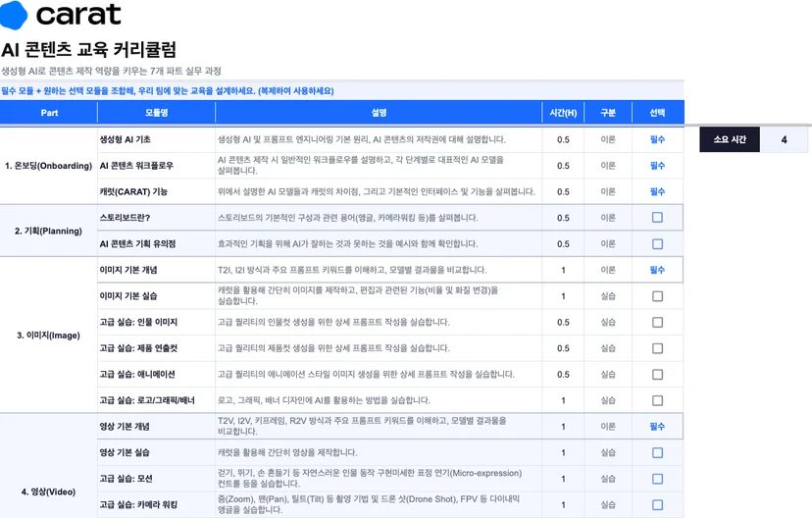This screenshot has height=518, width=812.
Task: Select the 2. 기획(Planning) part cell
Action: pos(49,231)
